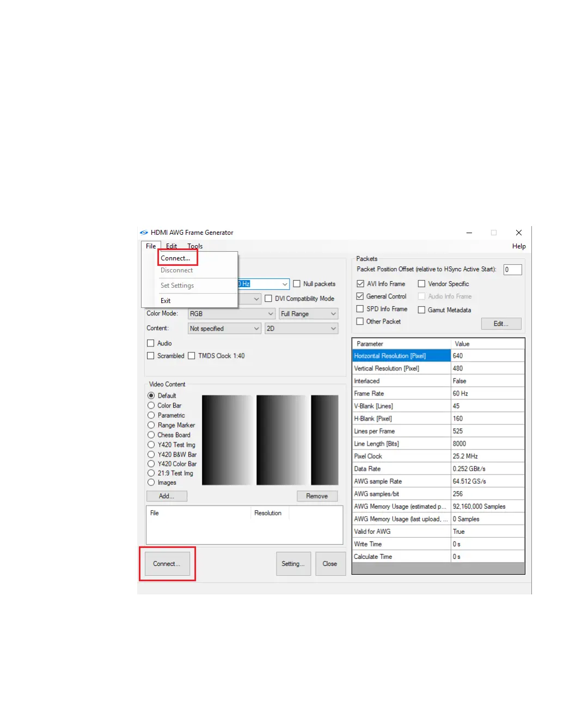This screenshot has height=706, width=588.
Task: Click the HDMI AWG Frame Generator title icon
Action: click(144, 233)
